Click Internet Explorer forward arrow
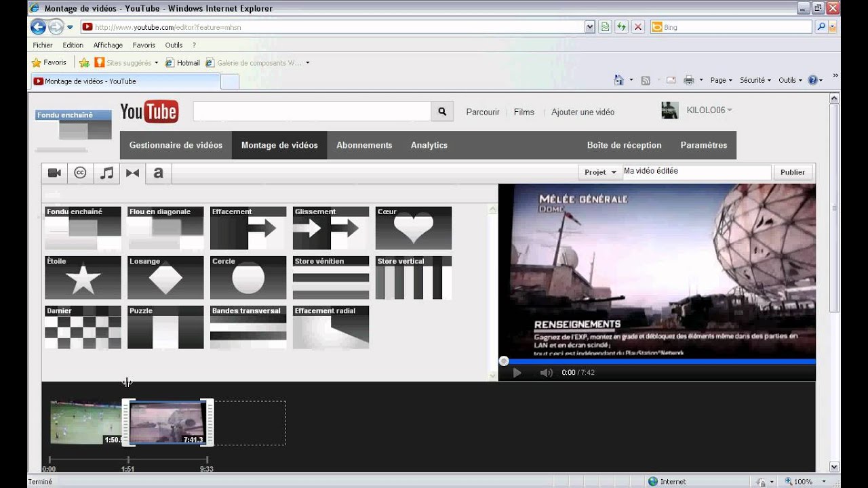Viewport: 868px width, 488px height. (56, 27)
